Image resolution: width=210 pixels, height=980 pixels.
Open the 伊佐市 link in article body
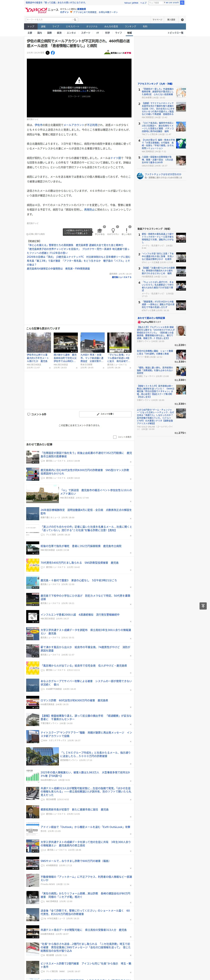point(38,125)
